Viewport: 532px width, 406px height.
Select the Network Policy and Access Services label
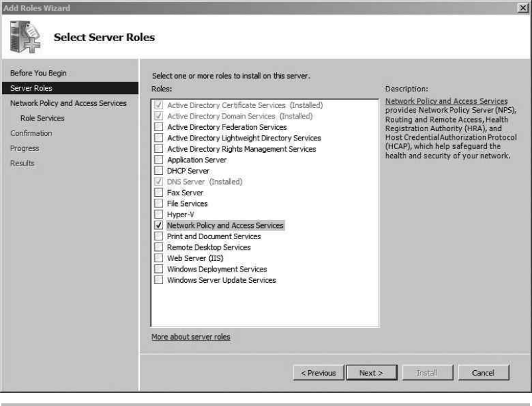pos(225,225)
